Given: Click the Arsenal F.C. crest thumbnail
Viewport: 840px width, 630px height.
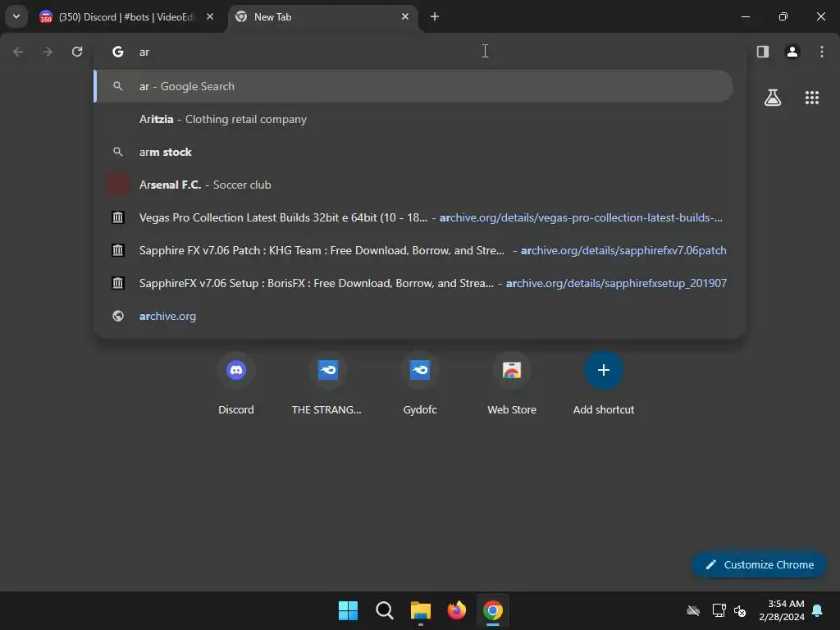Looking at the screenshot, I should pos(118,185).
